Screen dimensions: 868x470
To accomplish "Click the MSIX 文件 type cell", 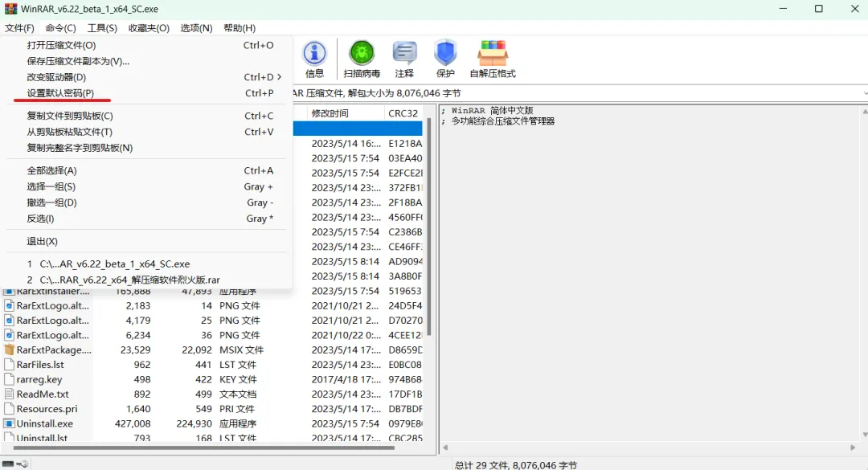I will pos(241,349).
